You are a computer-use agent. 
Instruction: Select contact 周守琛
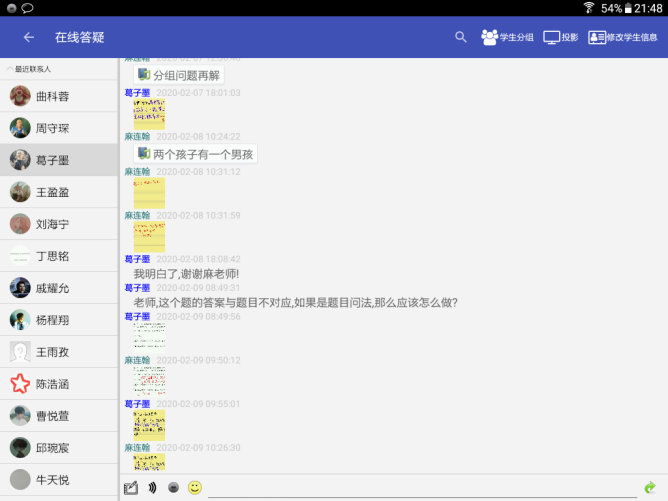(x=59, y=128)
